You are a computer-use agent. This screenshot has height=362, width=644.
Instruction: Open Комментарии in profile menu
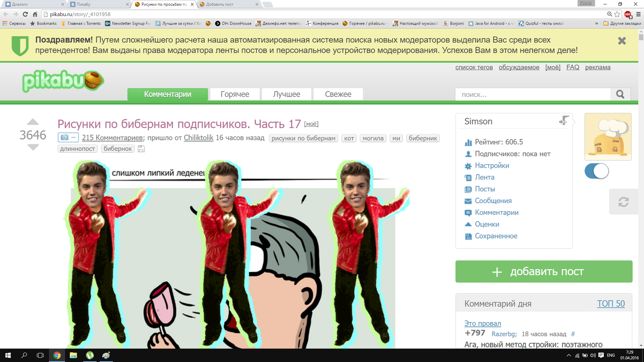click(497, 212)
